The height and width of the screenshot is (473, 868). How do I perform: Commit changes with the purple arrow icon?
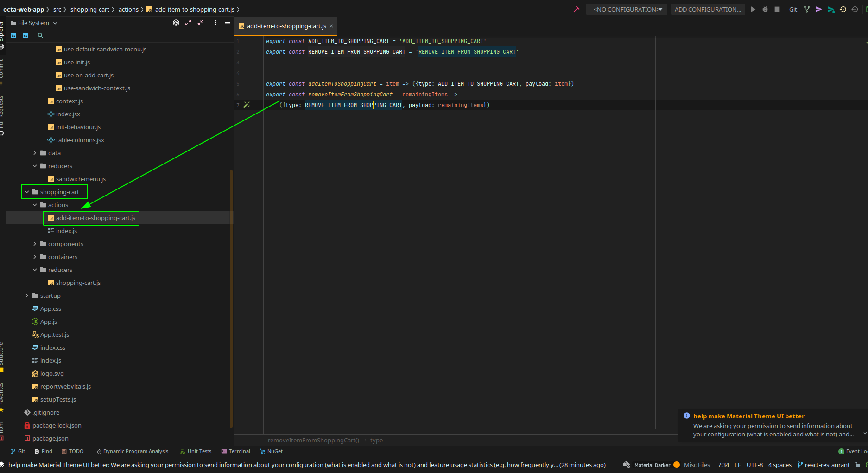click(x=819, y=9)
